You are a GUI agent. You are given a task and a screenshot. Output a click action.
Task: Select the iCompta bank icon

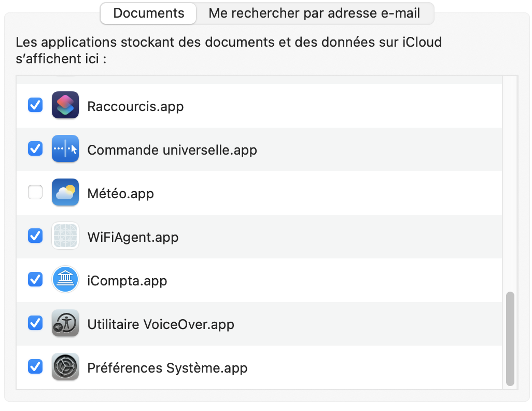pos(65,279)
